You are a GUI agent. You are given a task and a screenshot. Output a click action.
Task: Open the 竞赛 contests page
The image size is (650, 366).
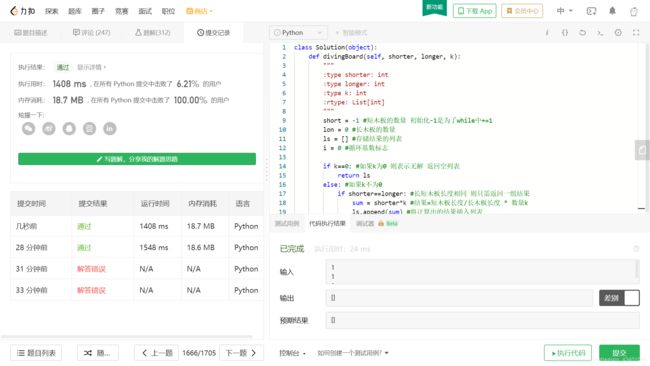coord(121,11)
